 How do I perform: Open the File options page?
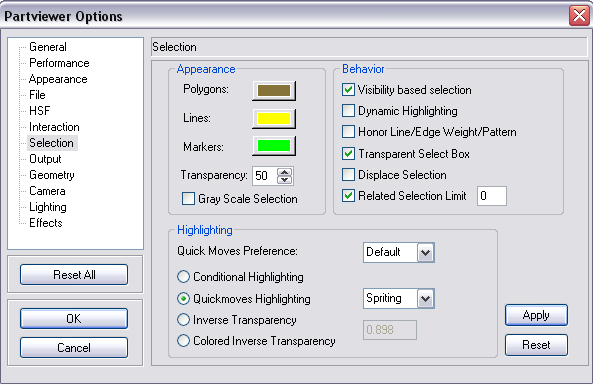tap(37, 95)
